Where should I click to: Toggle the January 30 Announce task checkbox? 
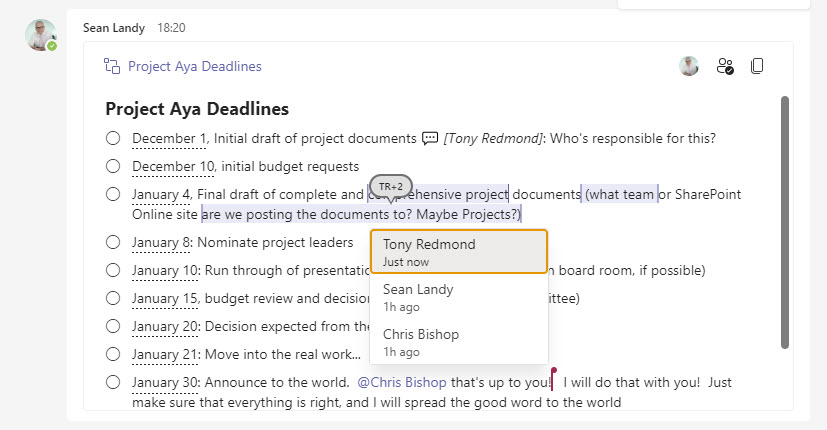point(113,382)
